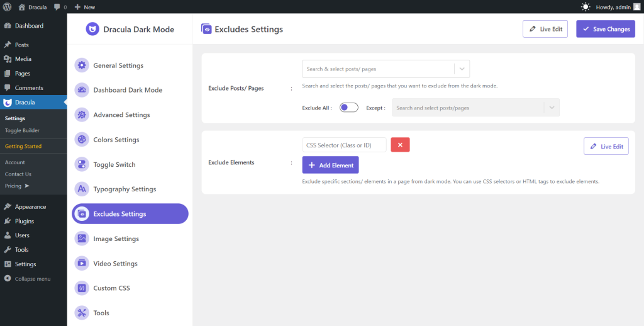
Task: Click the Pages icon in sidebar
Action: [8, 74]
